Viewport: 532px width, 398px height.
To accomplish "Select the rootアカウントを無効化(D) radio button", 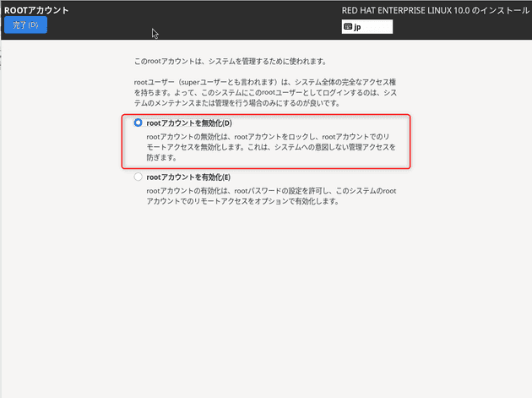I will tap(138, 123).
